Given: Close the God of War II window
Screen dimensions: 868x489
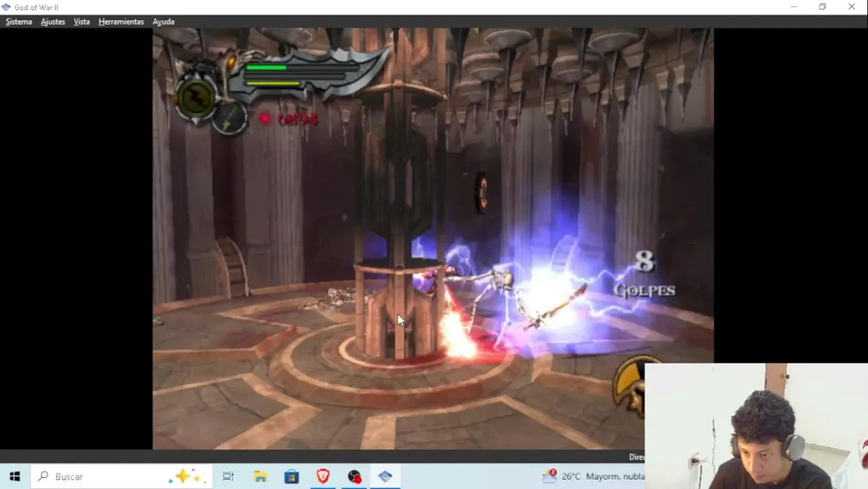Looking at the screenshot, I should tap(852, 7).
